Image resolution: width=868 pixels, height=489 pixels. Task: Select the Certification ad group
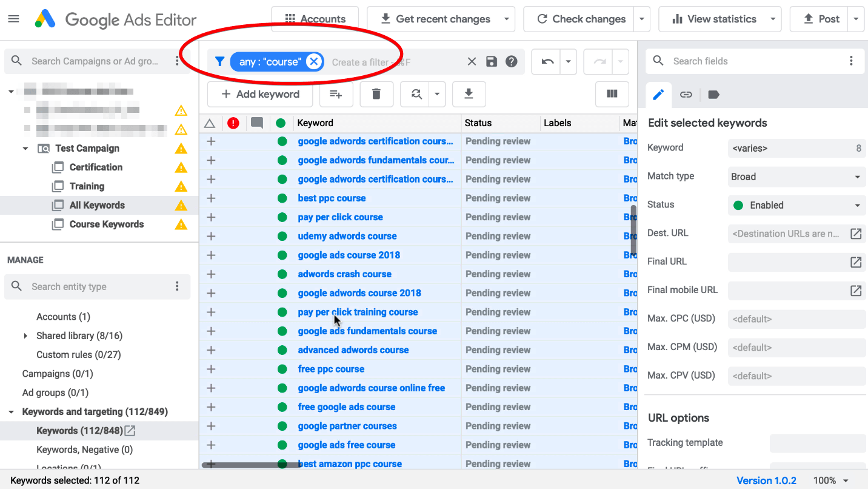click(x=96, y=167)
